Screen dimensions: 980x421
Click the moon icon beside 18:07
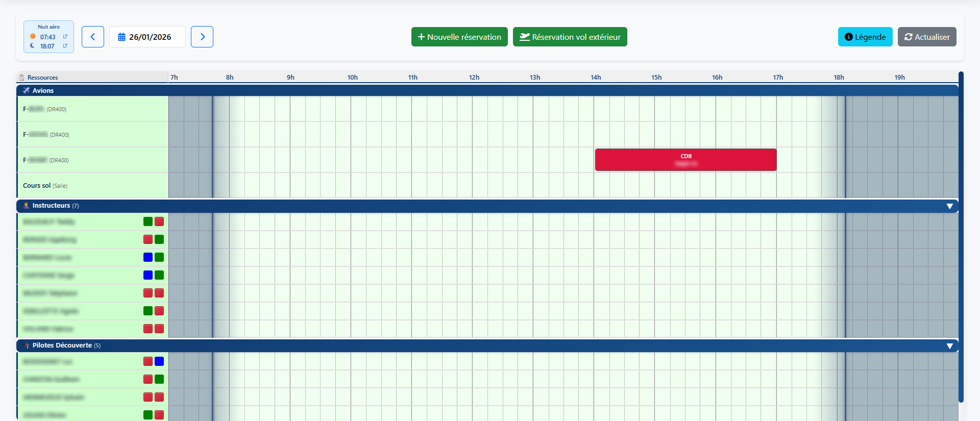(33, 46)
